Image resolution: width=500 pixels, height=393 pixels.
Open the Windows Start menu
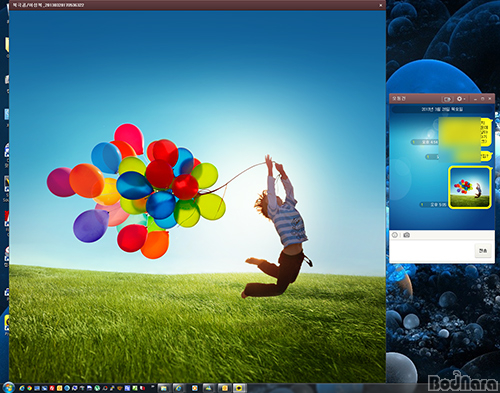tap(8, 388)
